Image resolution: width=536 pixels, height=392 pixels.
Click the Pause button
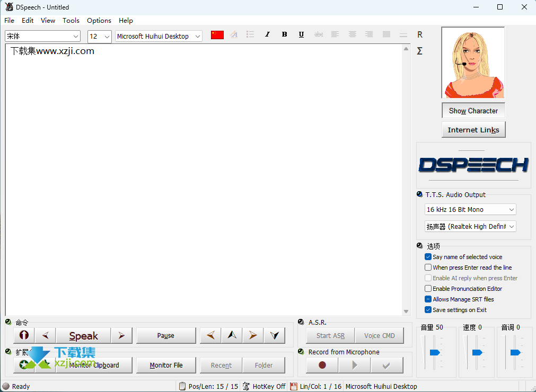click(x=166, y=336)
